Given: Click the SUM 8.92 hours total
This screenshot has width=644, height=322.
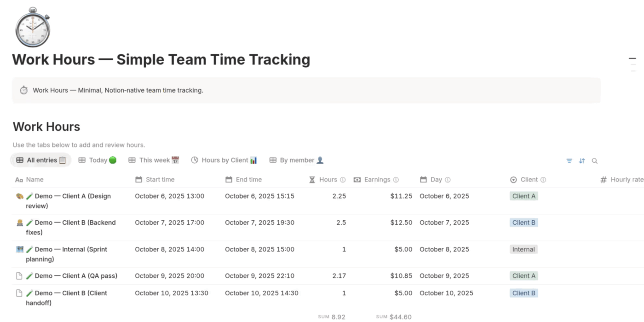Looking at the screenshot, I should (332, 317).
